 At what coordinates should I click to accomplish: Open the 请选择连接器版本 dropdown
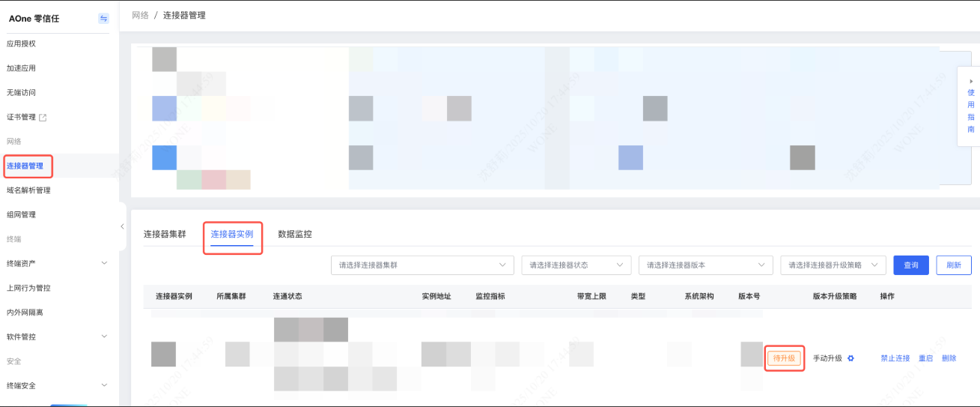(706, 265)
